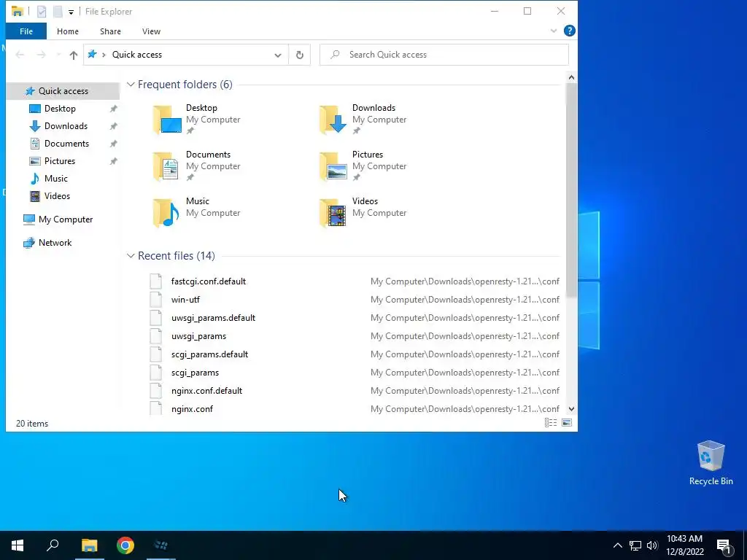The image size is (747, 560).
Task: Open the Recycle Bin on desktop
Action: click(711, 463)
